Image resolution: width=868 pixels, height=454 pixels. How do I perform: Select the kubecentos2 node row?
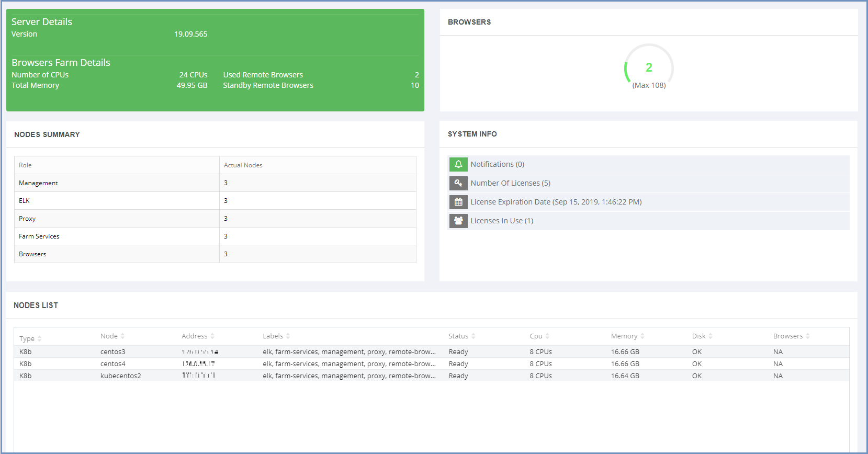point(432,376)
